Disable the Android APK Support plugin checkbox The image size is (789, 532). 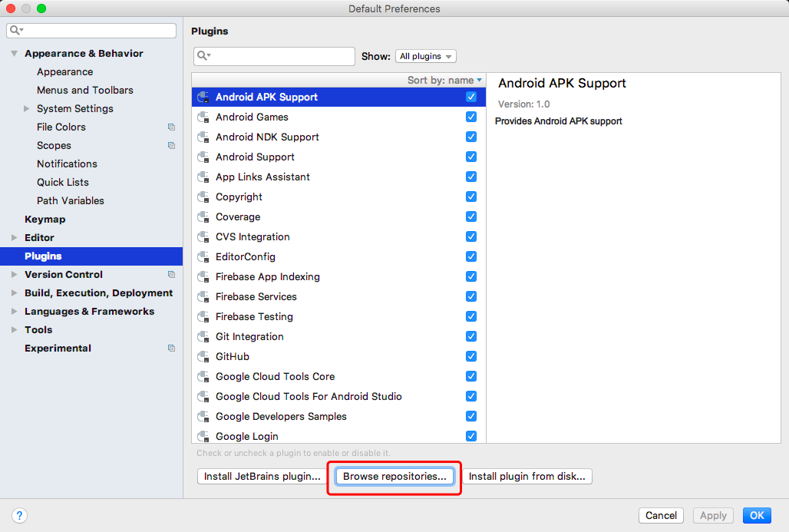[x=471, y=97]
